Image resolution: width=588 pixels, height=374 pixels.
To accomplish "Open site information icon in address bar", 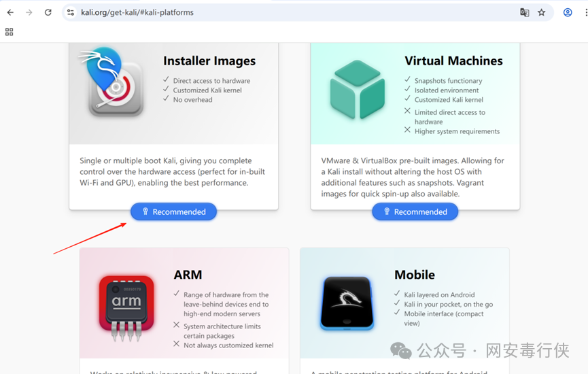I will click(x=71, y=12).
